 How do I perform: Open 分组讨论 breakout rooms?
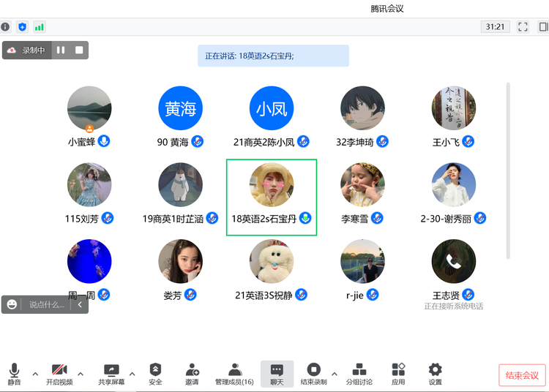[359, 374]
